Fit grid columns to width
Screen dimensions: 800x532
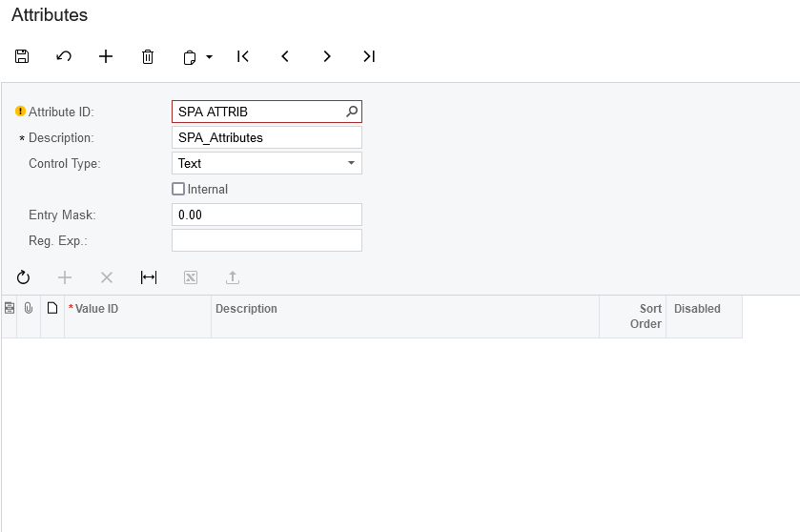(149, 277)
